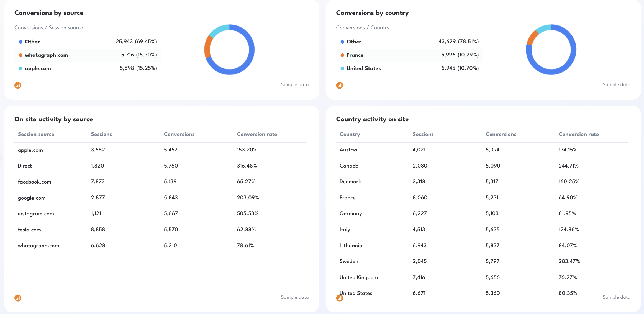Click the data source icon under Country activity table
This screenshot has width=644, height=314.
click(x=339, y=298)
